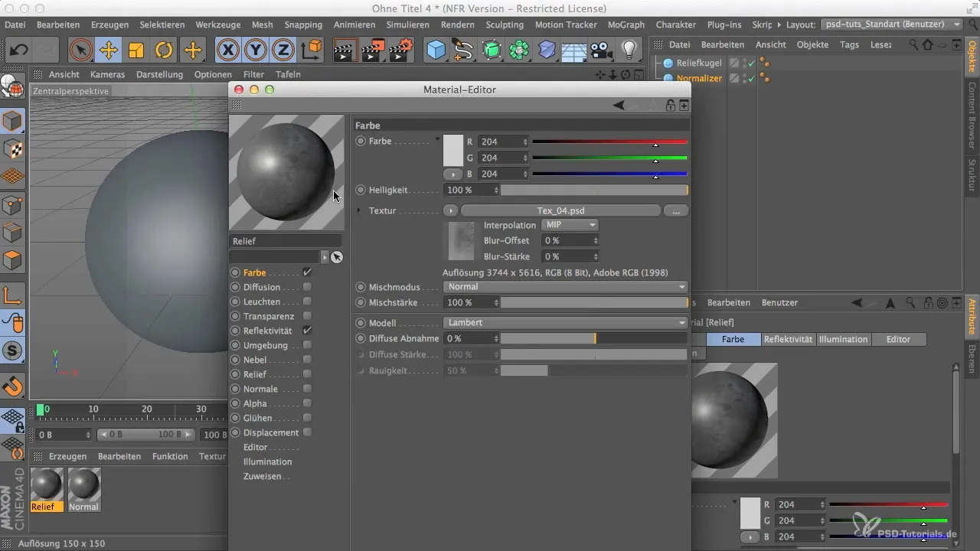Enable the Umgebung channel checkbox
This screenshot has height=551, width=980.
click(307, 345)
